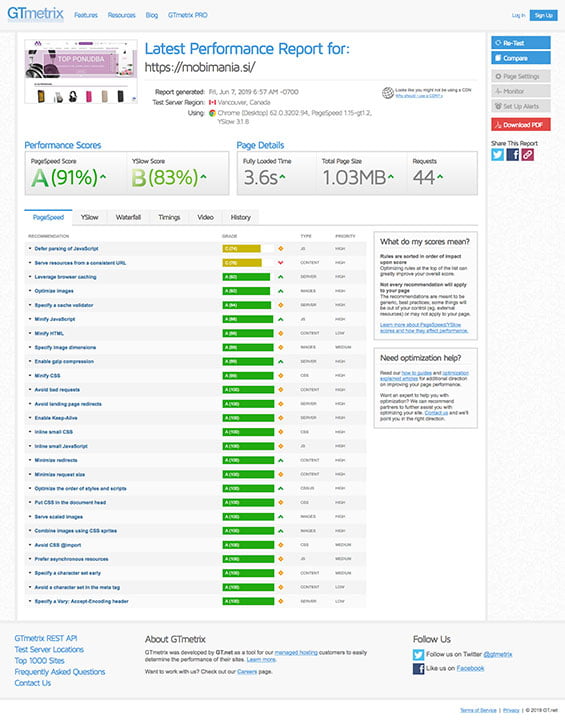Open Frequently Asked Questions footer link
The width and height of the screenshot is (565, 720).
(60, 672)
